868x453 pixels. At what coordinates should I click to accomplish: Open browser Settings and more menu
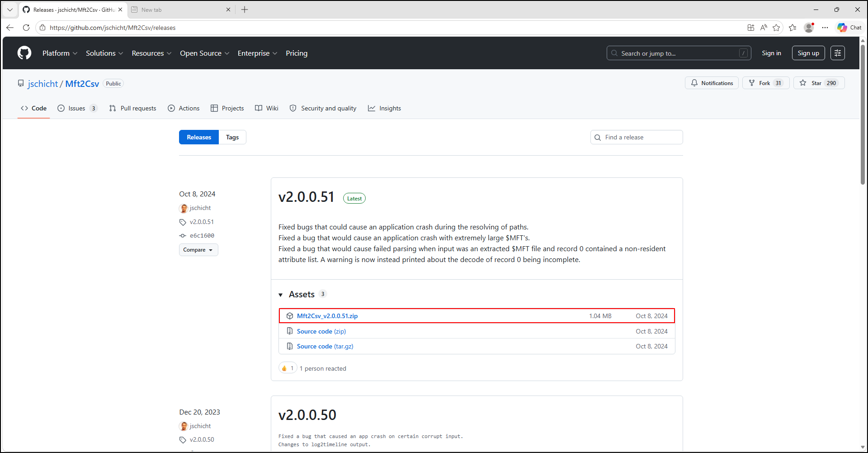[825, 28]
